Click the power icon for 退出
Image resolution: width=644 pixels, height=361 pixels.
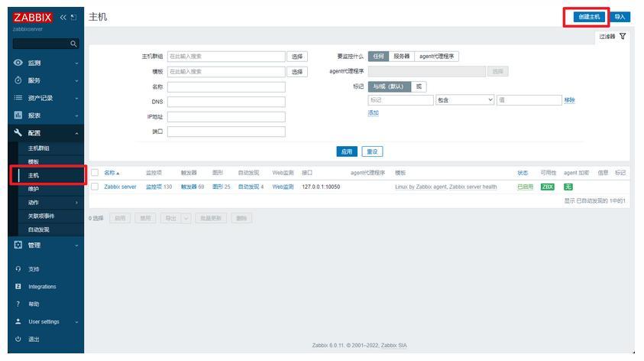click(x=18, y=340)
